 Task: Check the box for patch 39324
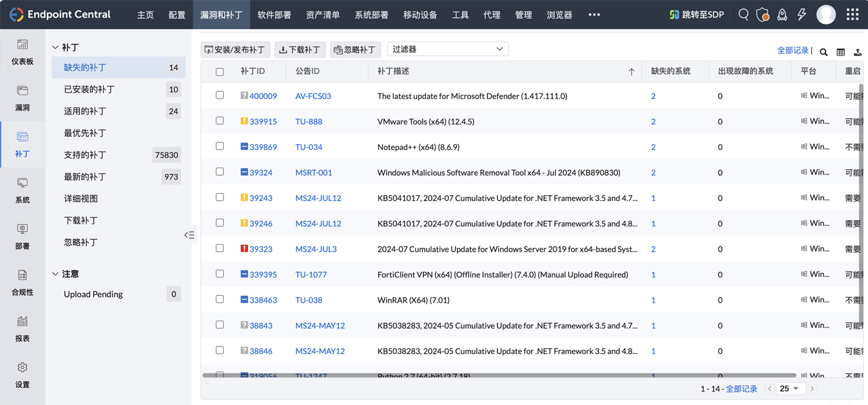pos(220,172)
